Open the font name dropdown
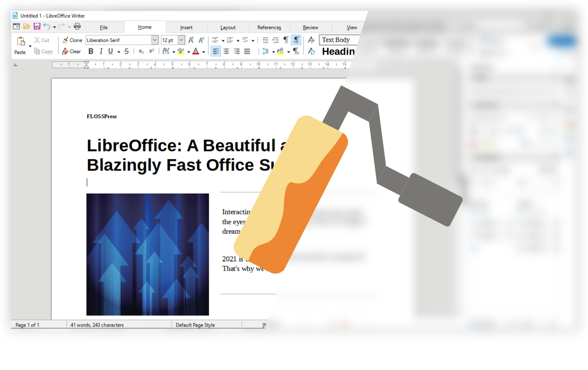588x370 pixels. click(155, 40)
